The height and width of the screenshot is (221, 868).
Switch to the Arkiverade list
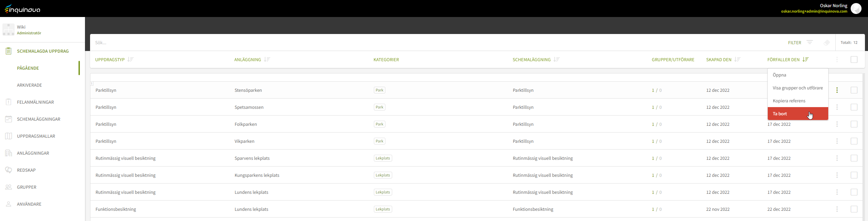tap(30, 85)
